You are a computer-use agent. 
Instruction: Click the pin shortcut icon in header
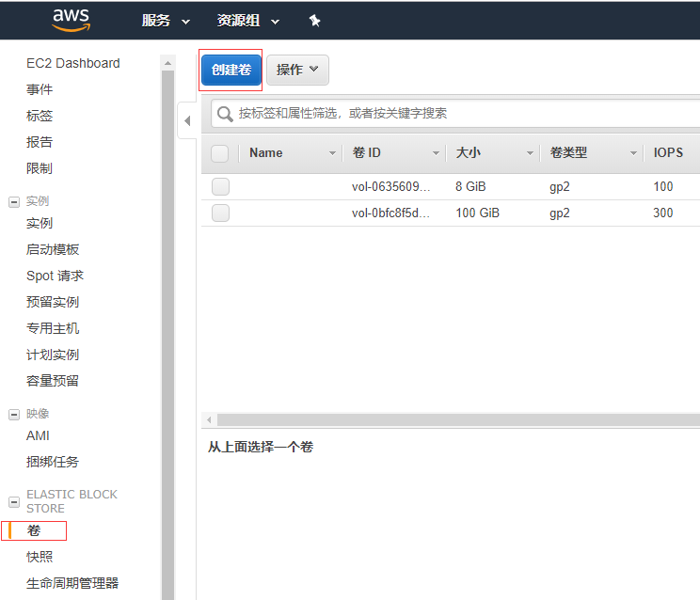click(x=314, y=21)
